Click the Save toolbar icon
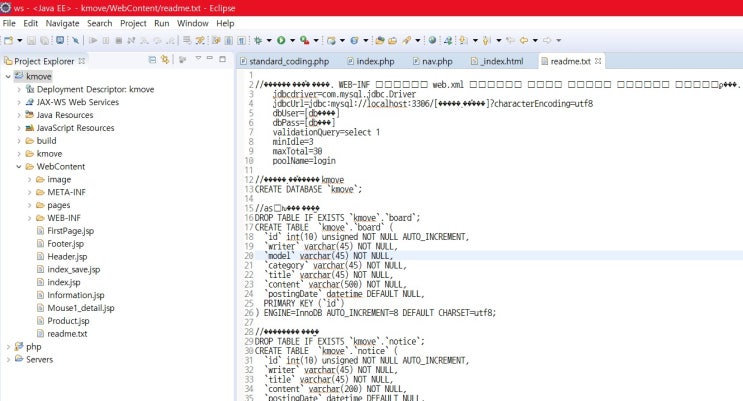 click(x=31, y=41)
